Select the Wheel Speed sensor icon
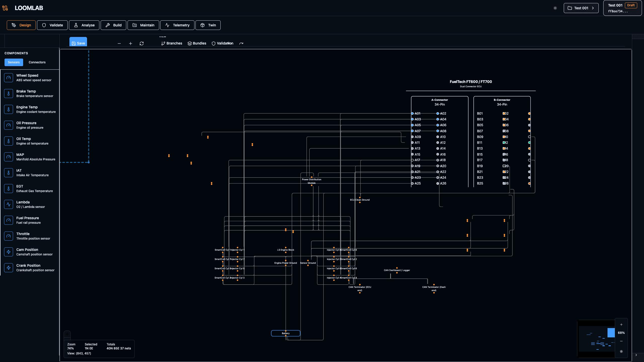This screenshot has height=362, width=644. tap(9, 77)
